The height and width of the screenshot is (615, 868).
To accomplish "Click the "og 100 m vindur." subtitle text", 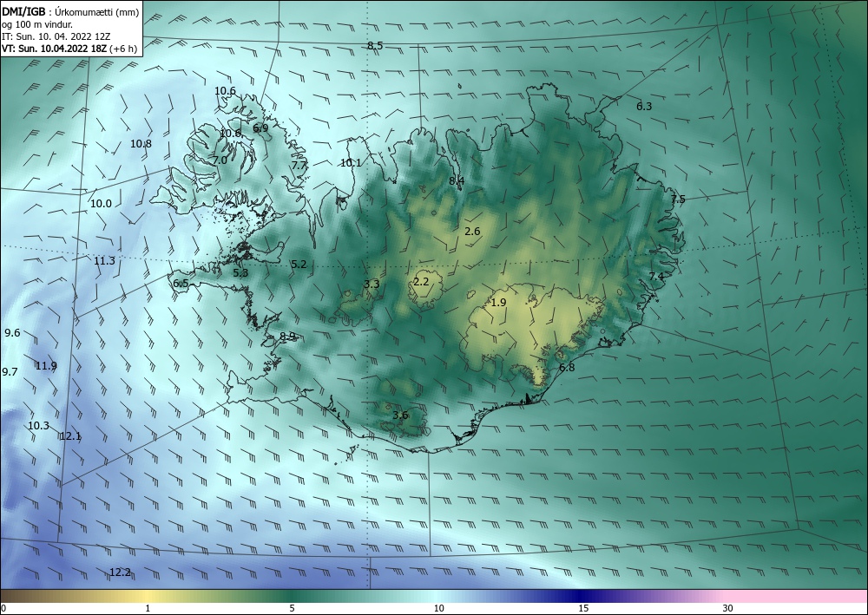I will coord(36,24).
